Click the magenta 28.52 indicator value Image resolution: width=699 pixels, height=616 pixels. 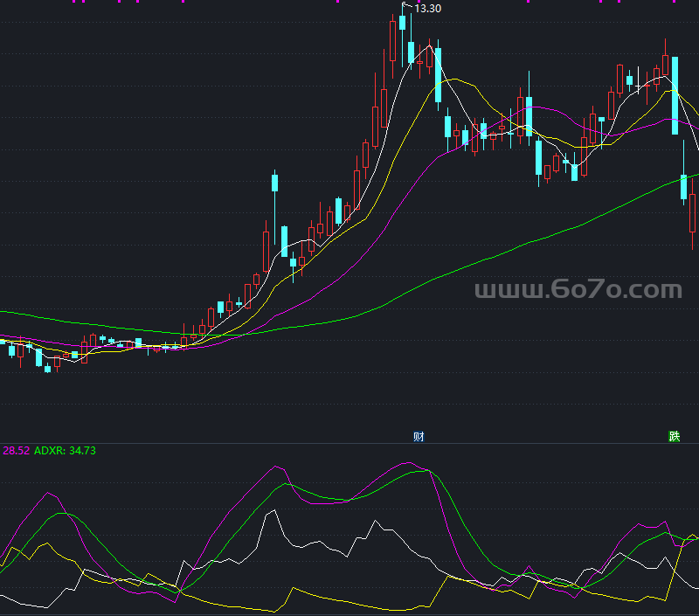tap(16, 451)
